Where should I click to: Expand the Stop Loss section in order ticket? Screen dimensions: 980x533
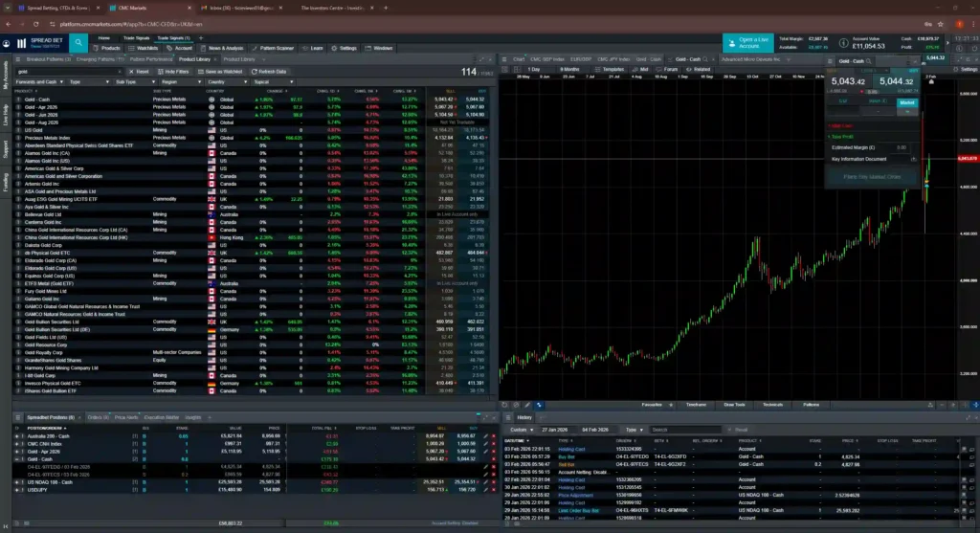841,126
